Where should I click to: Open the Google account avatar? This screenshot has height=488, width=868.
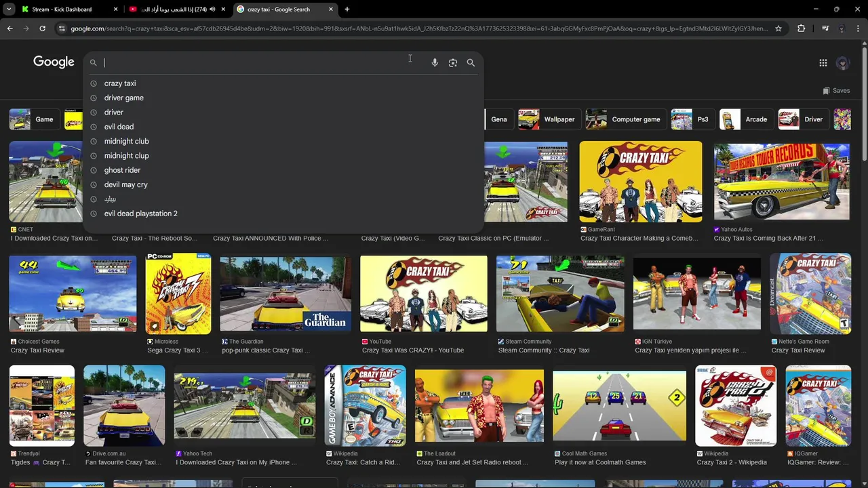click(843, 63)
